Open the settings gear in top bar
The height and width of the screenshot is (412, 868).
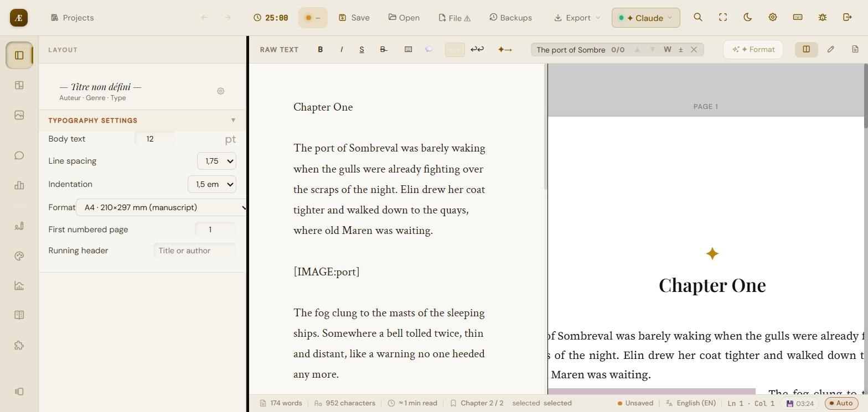tap(773, 18)
